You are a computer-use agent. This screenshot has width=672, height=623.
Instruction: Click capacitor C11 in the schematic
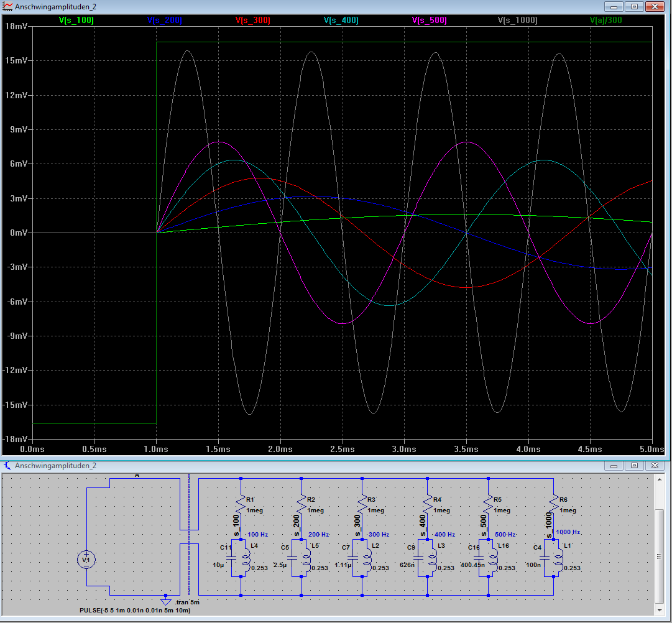[232, 558]
